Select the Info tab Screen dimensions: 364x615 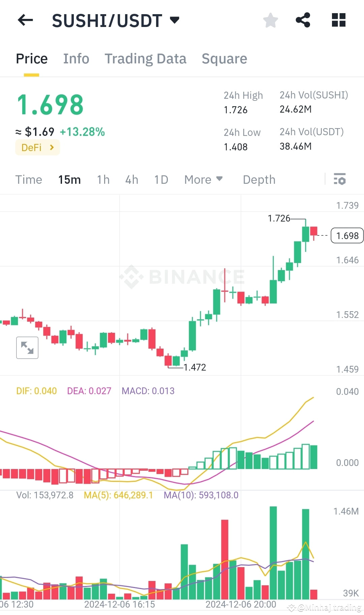[x=76, y=58]
